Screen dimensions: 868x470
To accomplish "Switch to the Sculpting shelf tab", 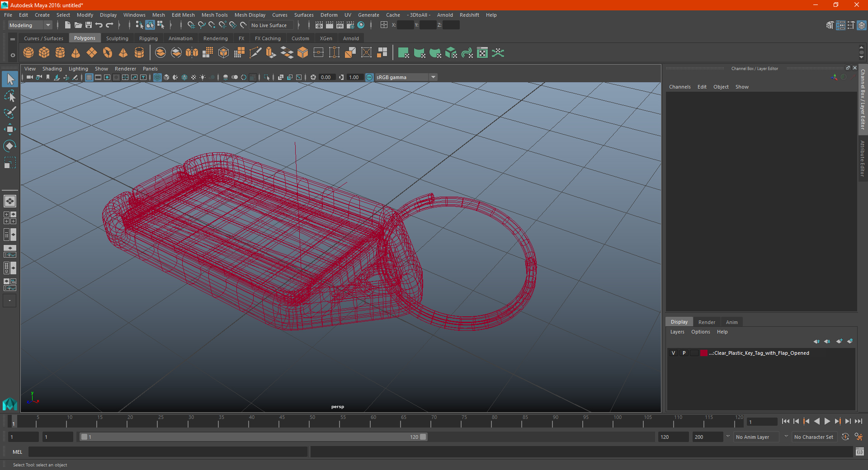I will pyautogui.click(x=117, y=38).
